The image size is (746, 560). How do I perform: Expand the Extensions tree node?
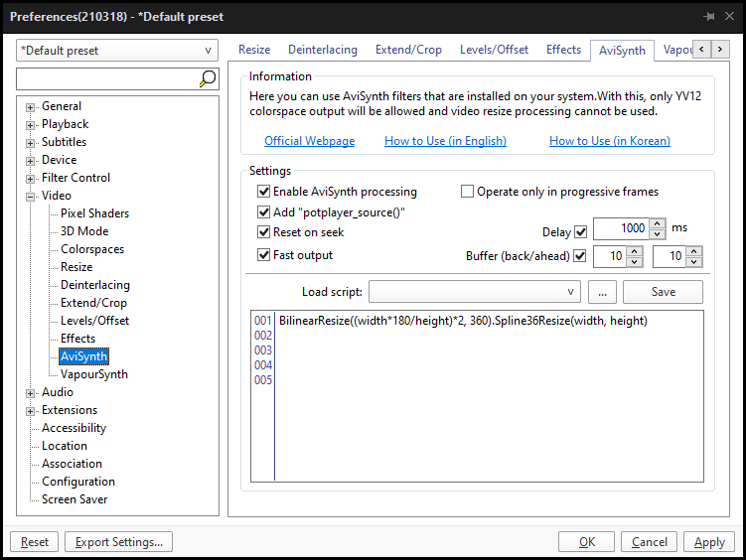coord(30,411)
